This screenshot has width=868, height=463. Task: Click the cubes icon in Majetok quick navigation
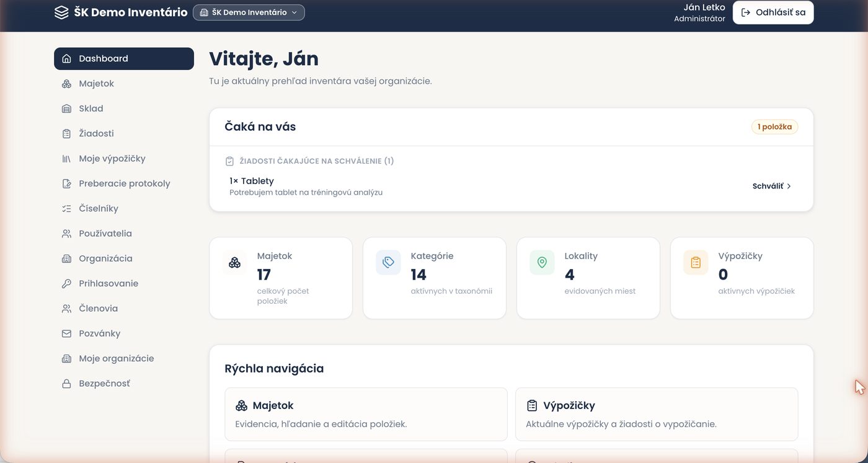tap(241, 406)
